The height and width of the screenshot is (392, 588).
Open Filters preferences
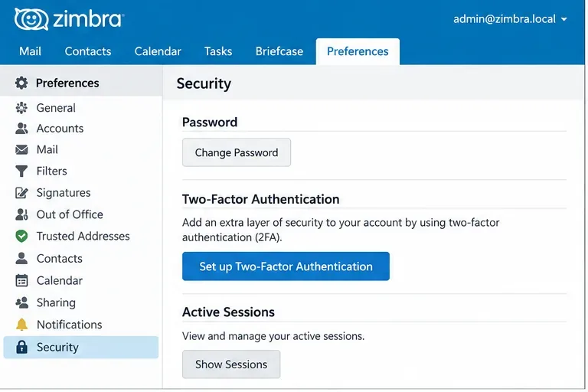[52, 171]
